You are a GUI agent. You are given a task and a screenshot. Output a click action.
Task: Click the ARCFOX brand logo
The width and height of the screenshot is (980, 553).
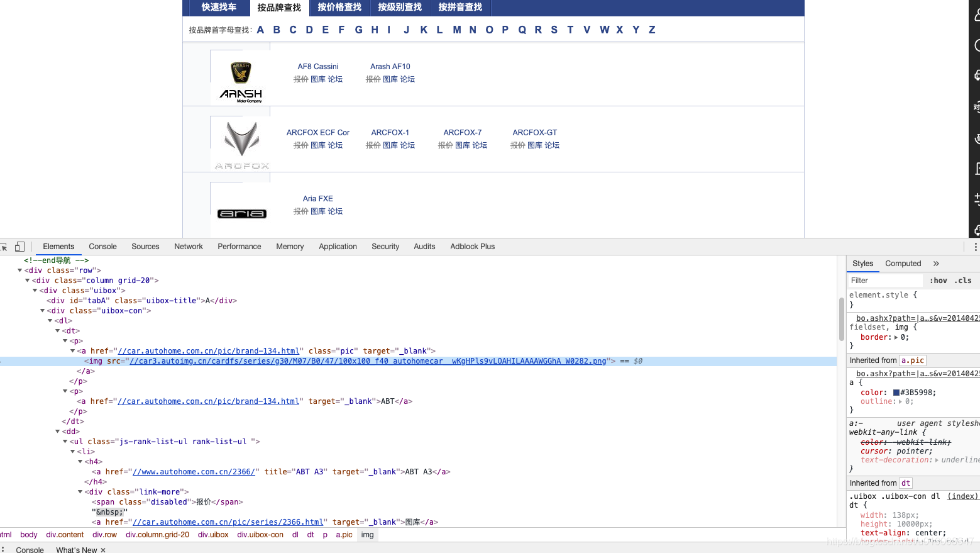coord(242,145)
